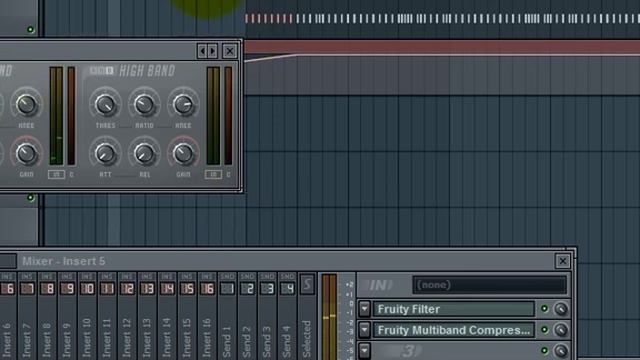Click the High Band ATT knob
The height and width of the screenshot is (360, 640).
(105, 153)
